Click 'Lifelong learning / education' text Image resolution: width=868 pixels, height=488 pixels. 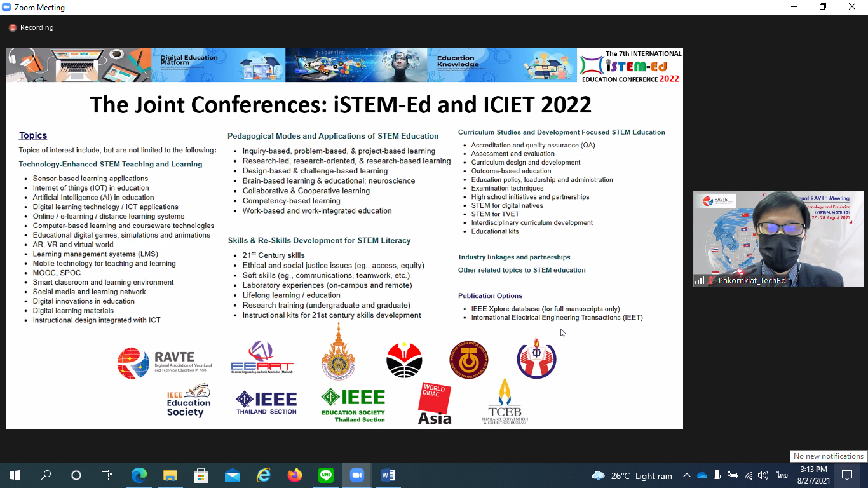click(291, 295)
